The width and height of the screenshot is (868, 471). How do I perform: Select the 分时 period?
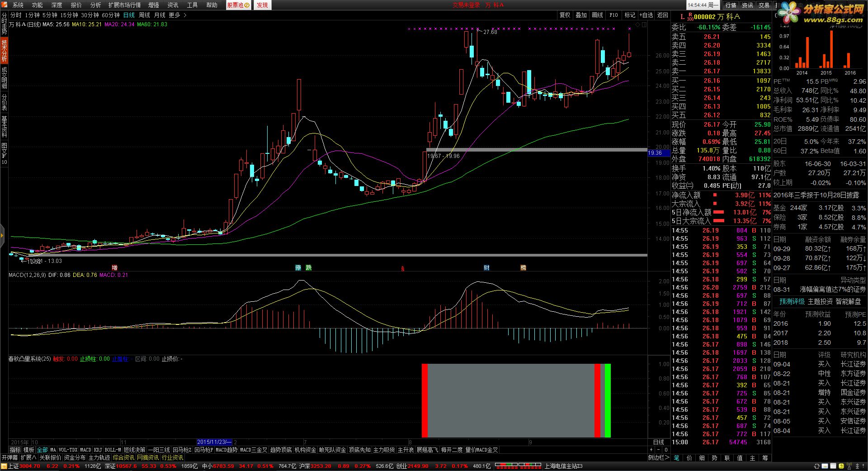[x=16, y=15]
